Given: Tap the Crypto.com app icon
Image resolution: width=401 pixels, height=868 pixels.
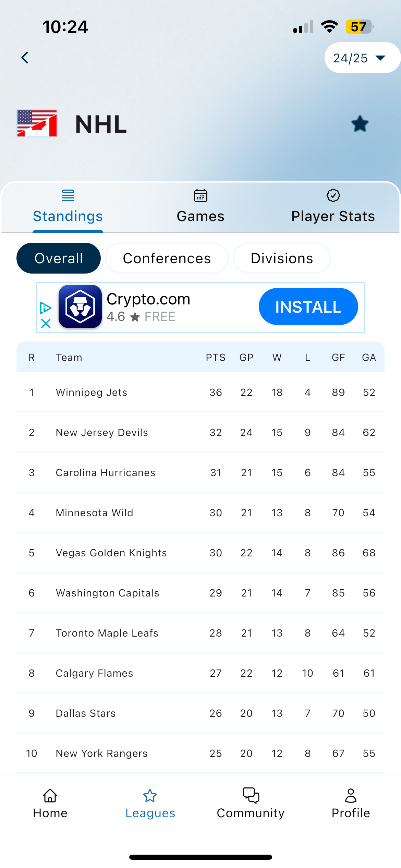Looking at the screenshot, I should click(80, 306).
